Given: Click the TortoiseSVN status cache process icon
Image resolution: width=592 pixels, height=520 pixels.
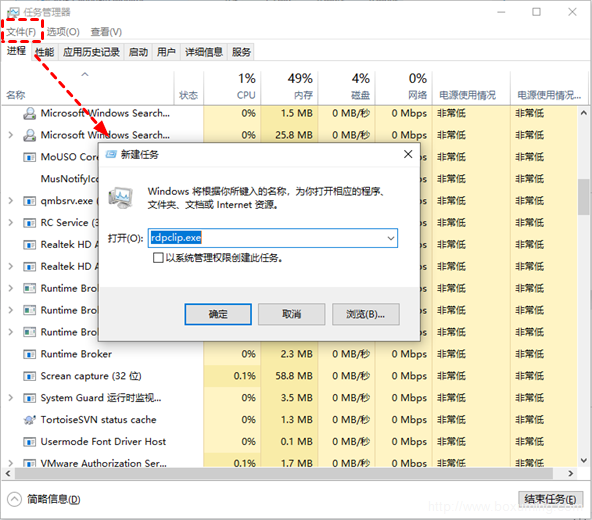Looking at the screenshot, I should pyautogui.click(x=29, y=420).
